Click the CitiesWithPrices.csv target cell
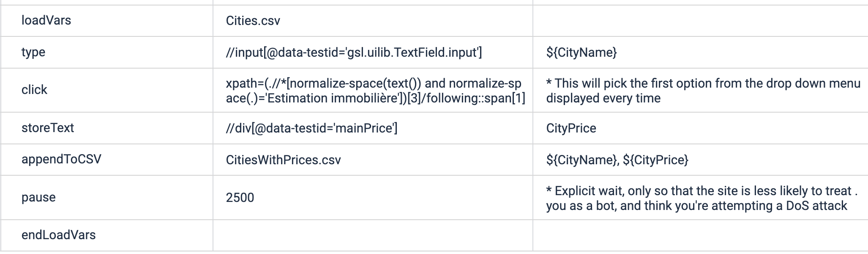The image size is (868, 254). tap(283, 160)
